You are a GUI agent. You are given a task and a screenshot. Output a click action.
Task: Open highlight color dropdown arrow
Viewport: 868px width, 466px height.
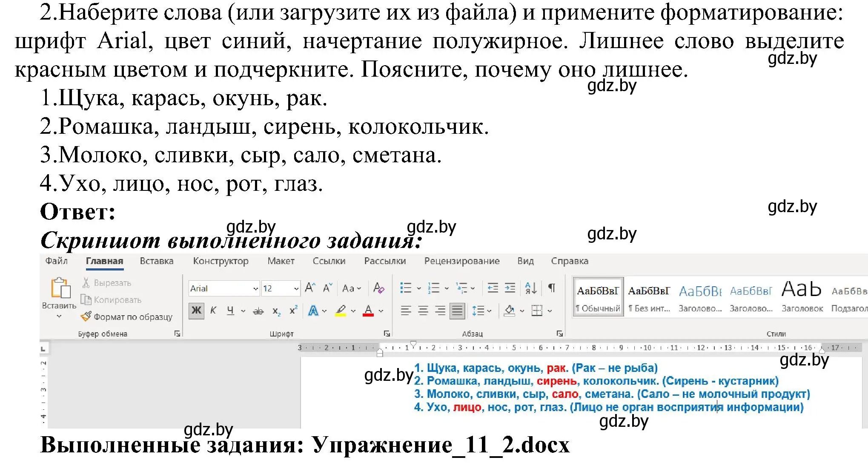[353, 311]
